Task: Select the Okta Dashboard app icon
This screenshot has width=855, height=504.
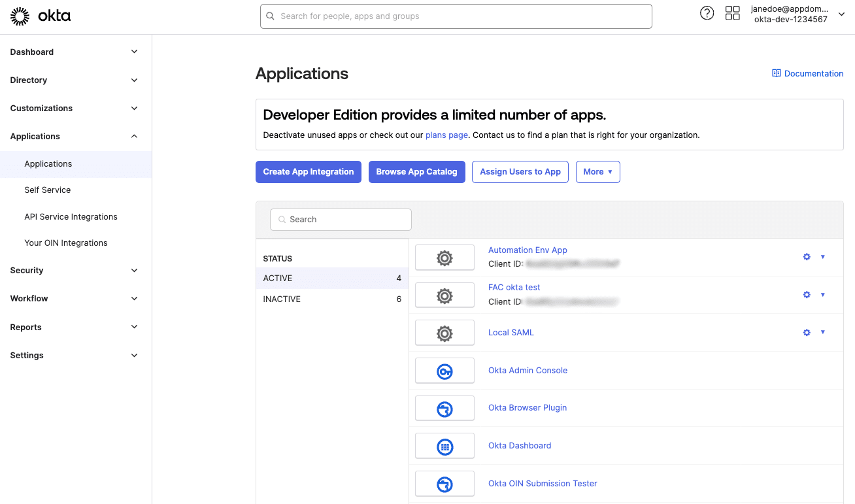Action: tap(444, 446)
